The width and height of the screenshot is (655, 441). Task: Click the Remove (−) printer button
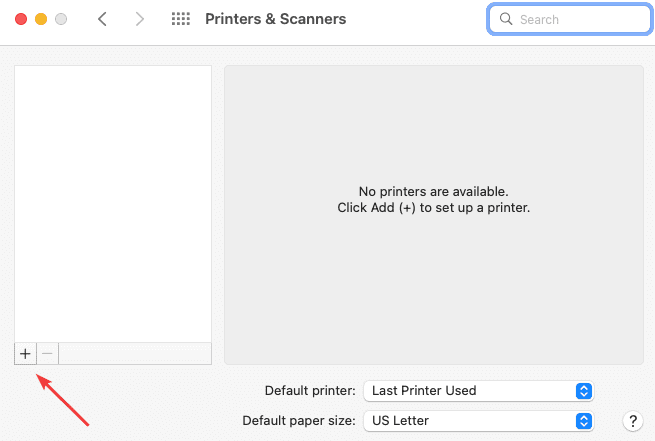48,353
